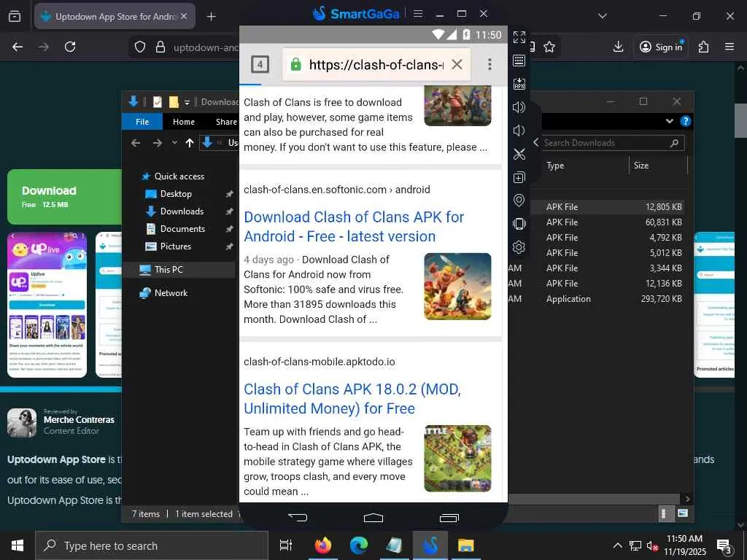Click SmartGaGa install APK icon
Screen dimensions: 747x560
pos(519,84)
